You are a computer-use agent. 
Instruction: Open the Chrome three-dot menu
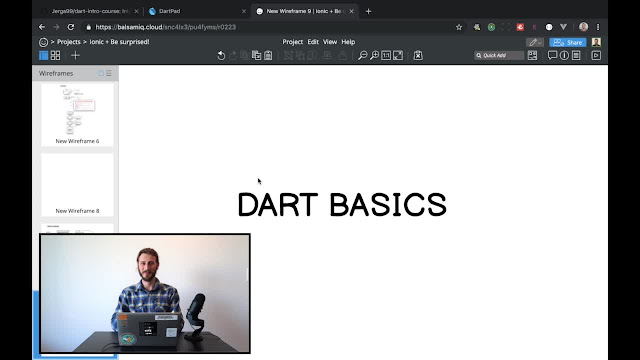coord(598,27)
